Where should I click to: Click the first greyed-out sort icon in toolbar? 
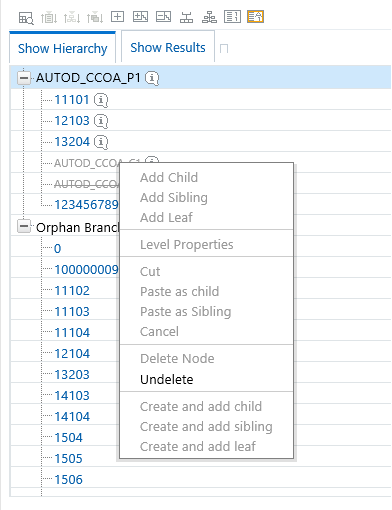pyautogui.click(x=49, y=17)
